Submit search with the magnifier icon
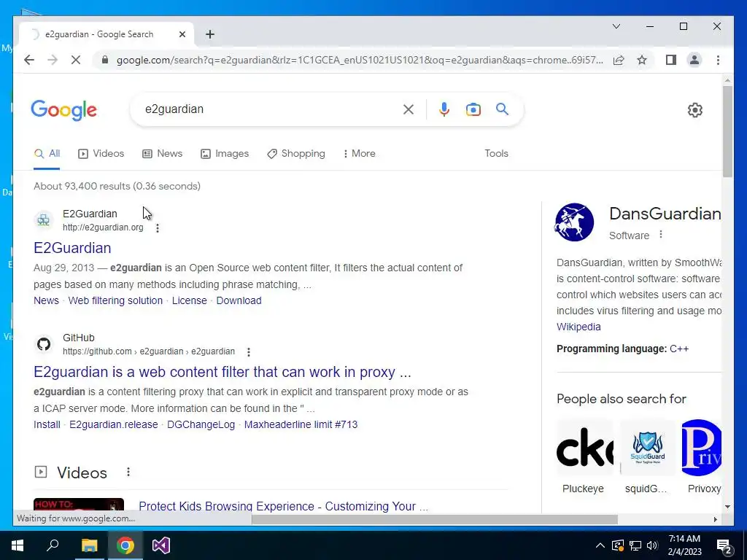Viewport: 747px width, 560px height. (x=502, y=109)
